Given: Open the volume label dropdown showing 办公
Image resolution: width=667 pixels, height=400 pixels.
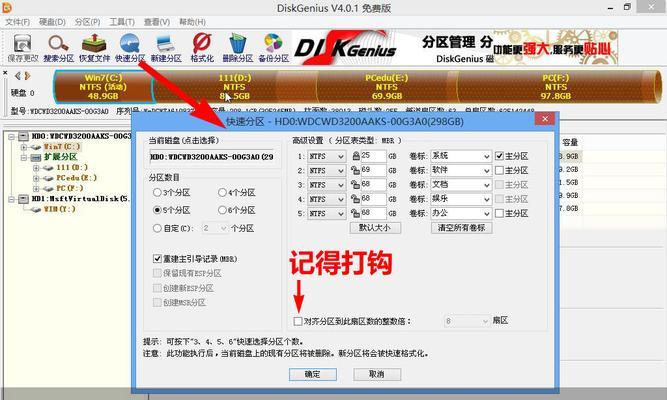Looking at the screenshot, I should [x=461, y=214].
